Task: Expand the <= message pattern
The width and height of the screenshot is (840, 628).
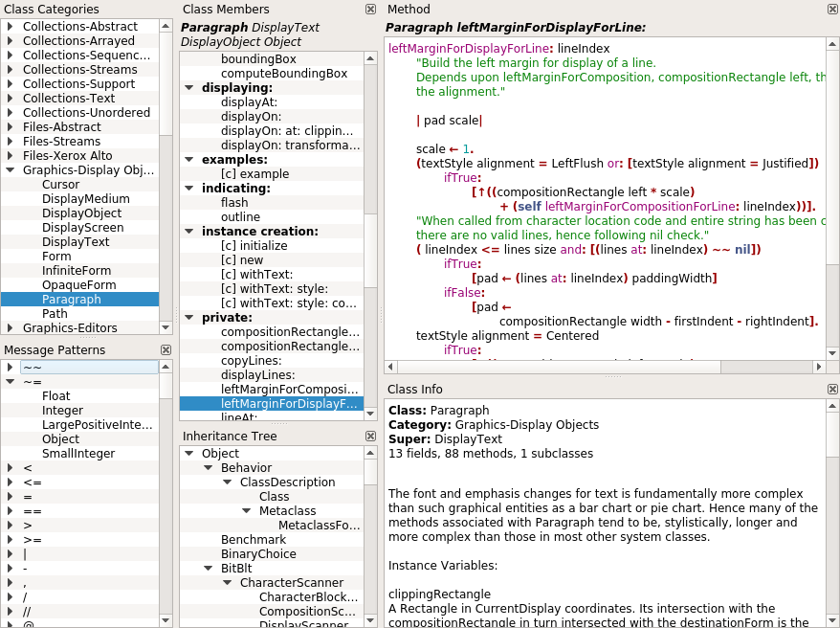Action: coord(10,482)
